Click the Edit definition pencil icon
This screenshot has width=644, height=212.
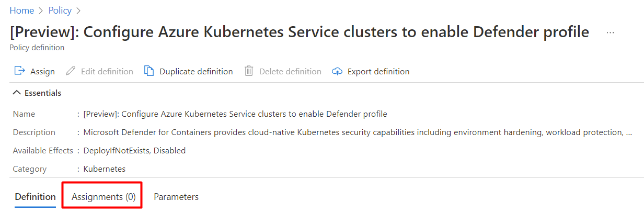71,71
